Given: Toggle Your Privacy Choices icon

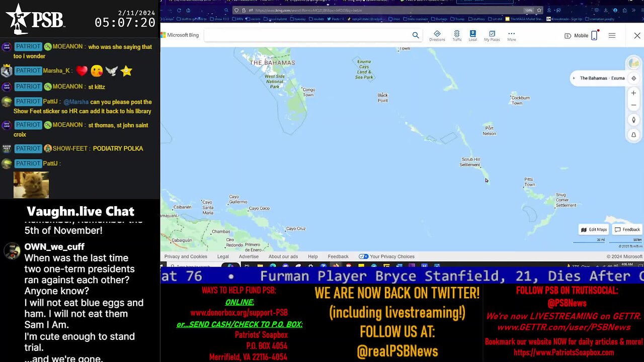Looking at the screenshot, I should tap(363, 256).
